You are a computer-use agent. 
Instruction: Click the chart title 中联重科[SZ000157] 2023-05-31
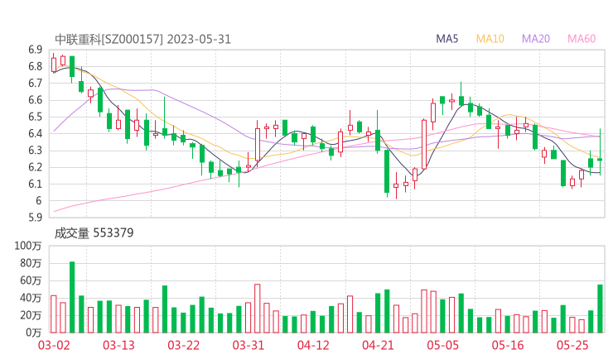click(142, 40)
